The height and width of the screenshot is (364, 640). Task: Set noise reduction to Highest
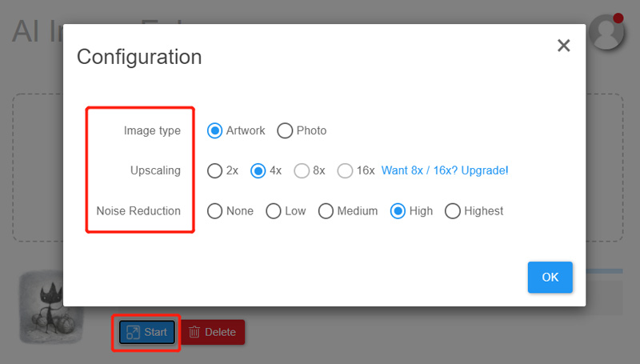(453, 211)
